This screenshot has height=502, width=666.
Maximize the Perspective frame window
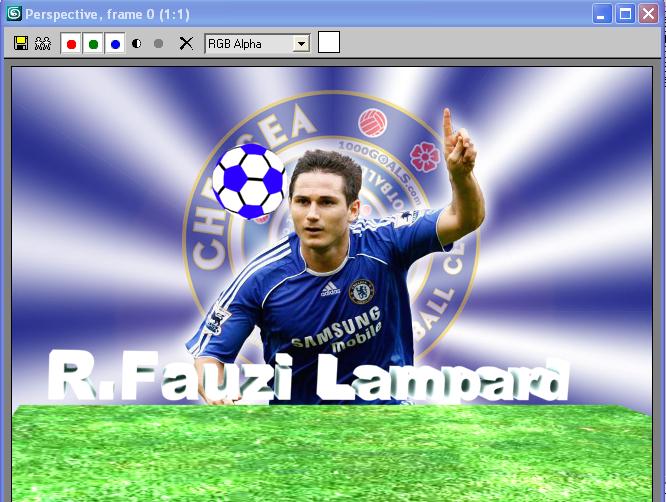[625, 14]
